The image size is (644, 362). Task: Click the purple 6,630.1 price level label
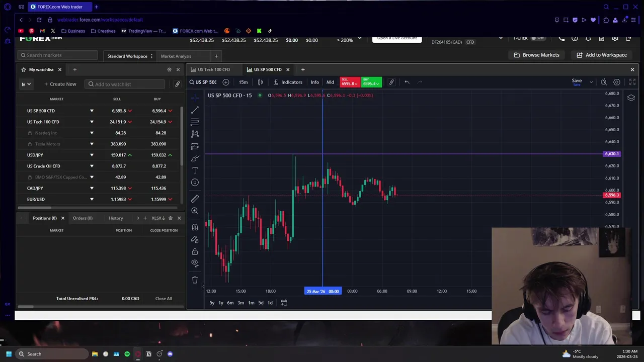point(612,154)
